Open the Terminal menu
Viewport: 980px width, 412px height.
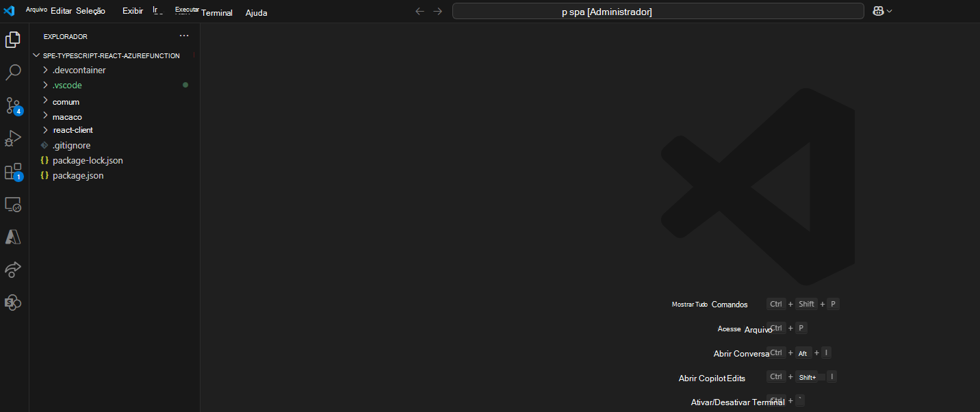[x=217, y=12]
